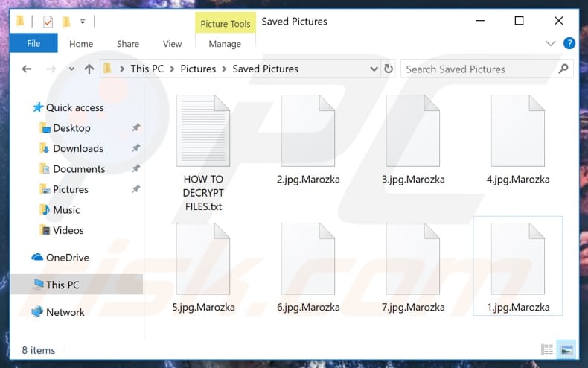Image resolution: width=588 pixels, height=368 pixels.
Task: Open the Help question mark icon
Action: click(569, 44)
